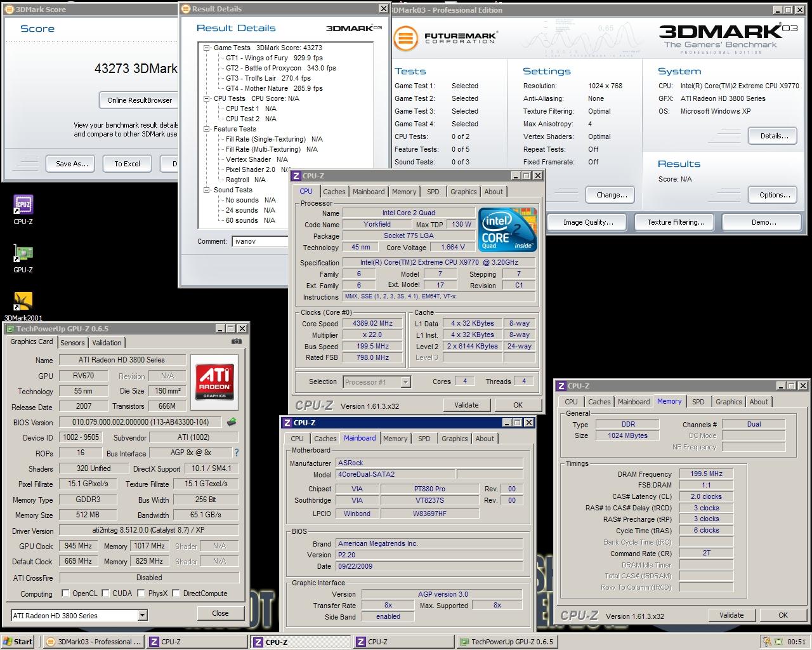
Task: Click the Intel Core 2 Quad logo
Action: [507, 230]
